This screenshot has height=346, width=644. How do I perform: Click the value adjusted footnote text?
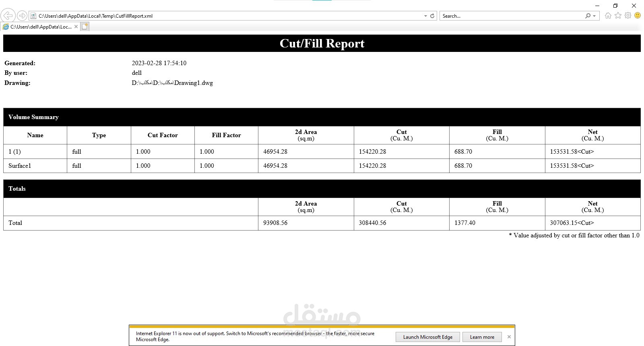[574, 235]
